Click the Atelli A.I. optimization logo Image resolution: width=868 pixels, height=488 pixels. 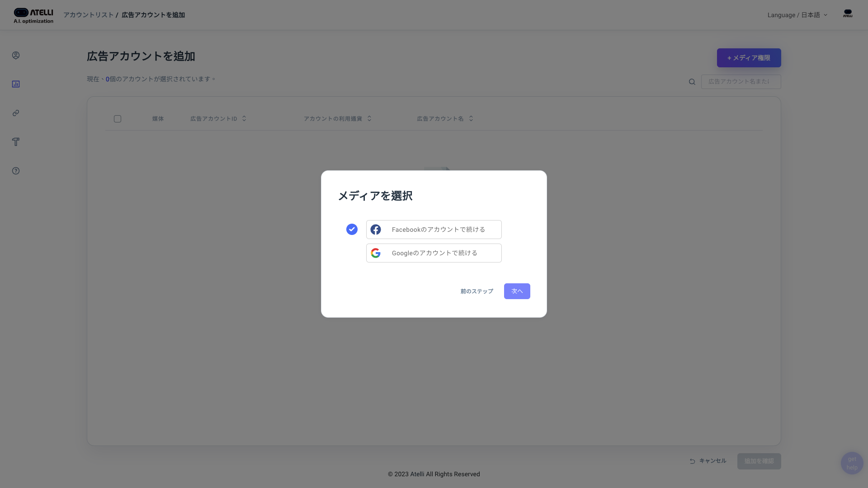(x=33, y=15)
